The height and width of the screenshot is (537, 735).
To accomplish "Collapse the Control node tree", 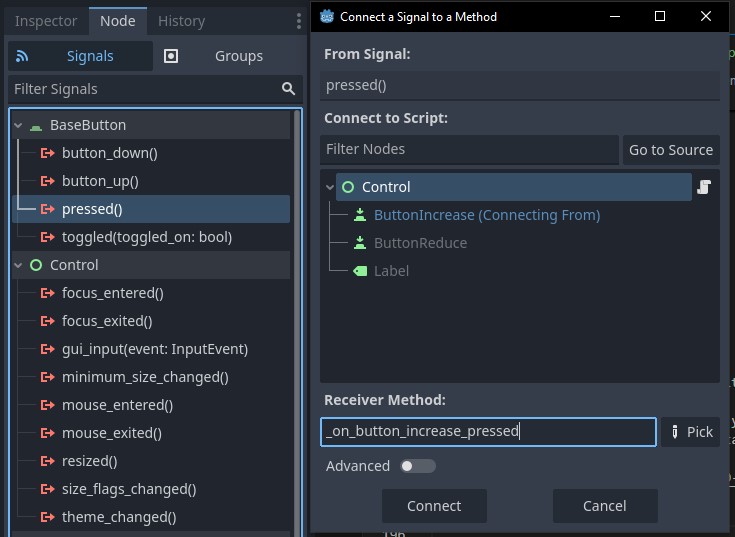I will point(330,187).
